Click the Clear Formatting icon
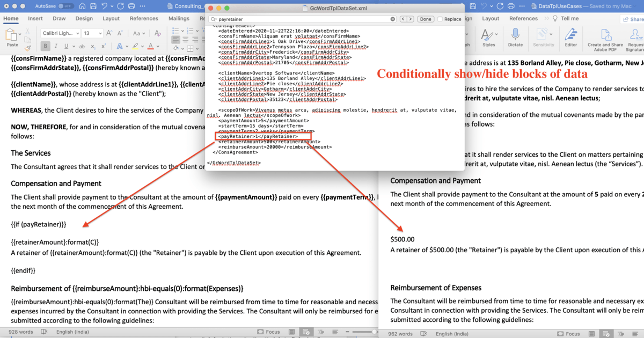 (158, 33)
